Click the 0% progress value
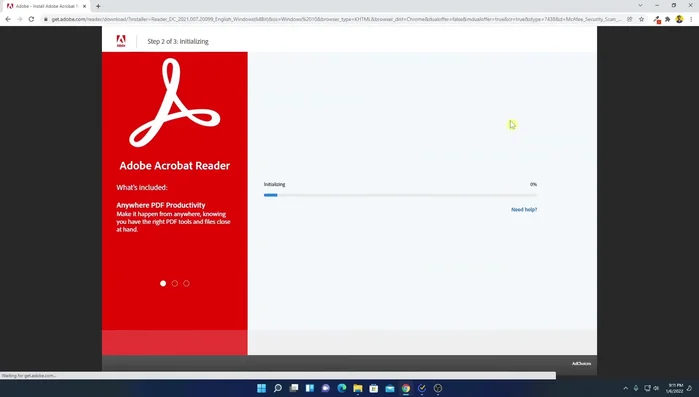 click(533, 184)
